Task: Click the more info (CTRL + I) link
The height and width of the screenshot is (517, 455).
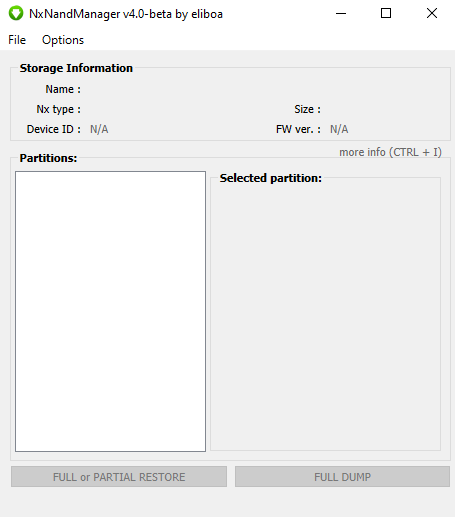Action: 390,152
